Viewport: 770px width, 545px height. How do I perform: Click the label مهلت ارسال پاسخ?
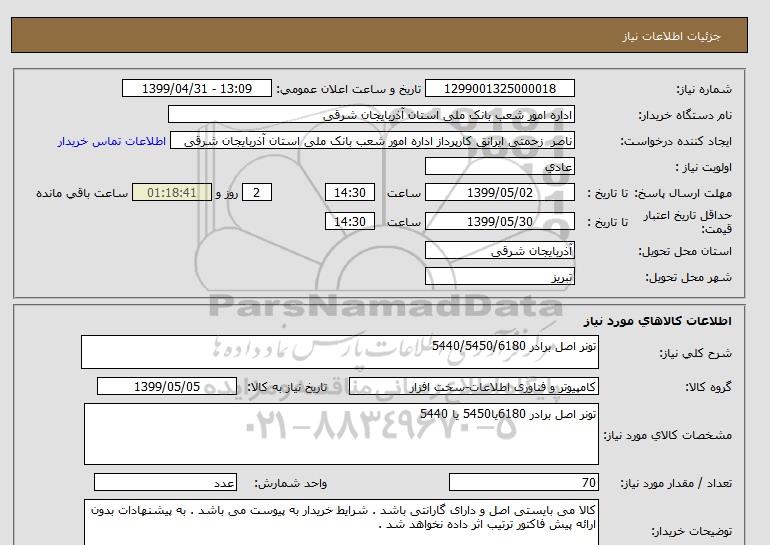tap(683, 193)
